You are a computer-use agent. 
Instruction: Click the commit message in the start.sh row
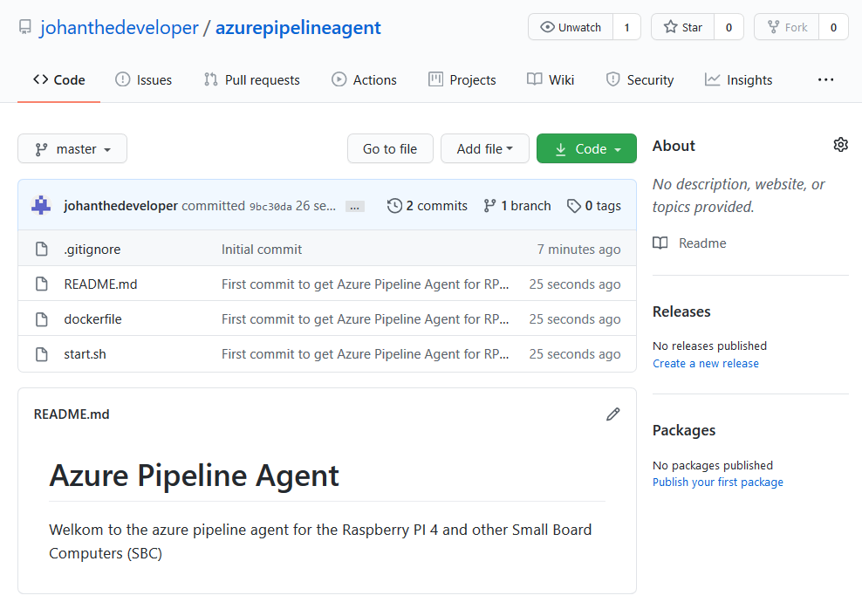365,354
